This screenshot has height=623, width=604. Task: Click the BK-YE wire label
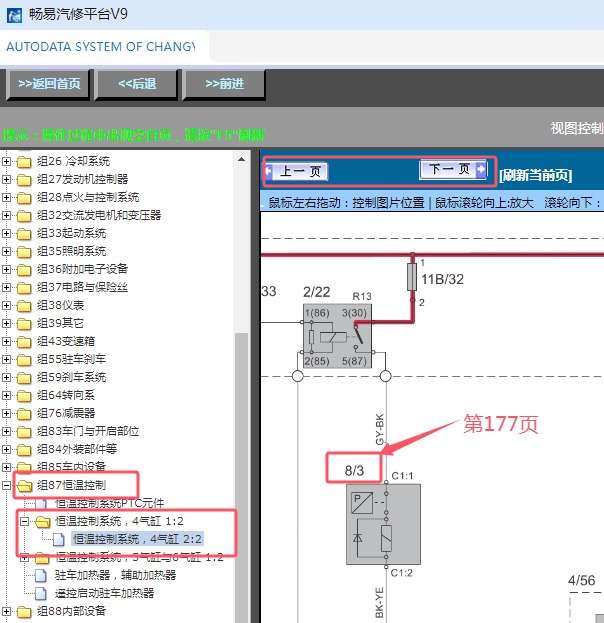(379, 602)
